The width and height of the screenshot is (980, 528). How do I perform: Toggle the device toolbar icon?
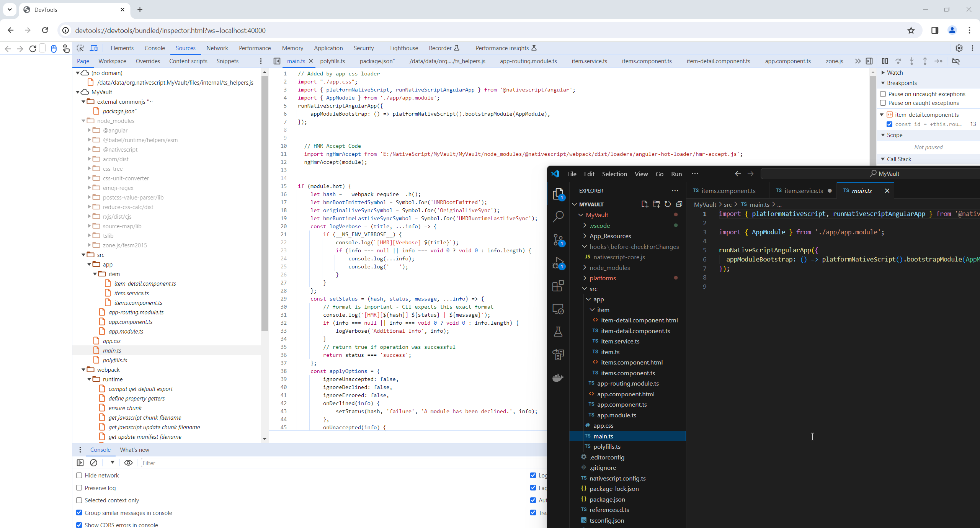94,48
